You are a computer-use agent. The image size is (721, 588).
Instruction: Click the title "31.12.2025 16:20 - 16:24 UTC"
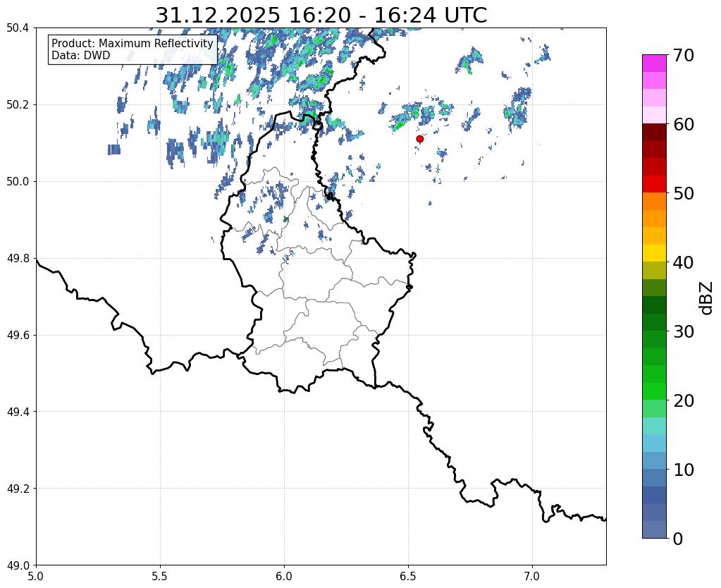[321, 16]
